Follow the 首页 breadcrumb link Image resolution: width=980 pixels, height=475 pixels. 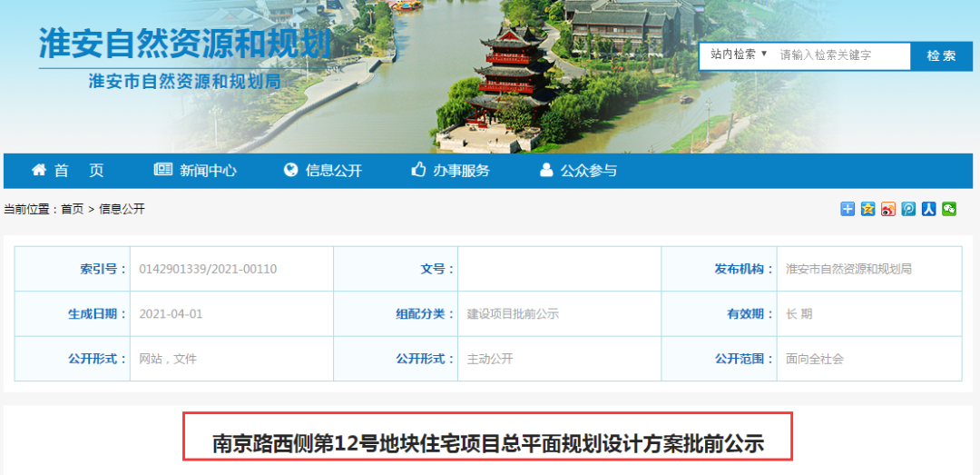72,210
